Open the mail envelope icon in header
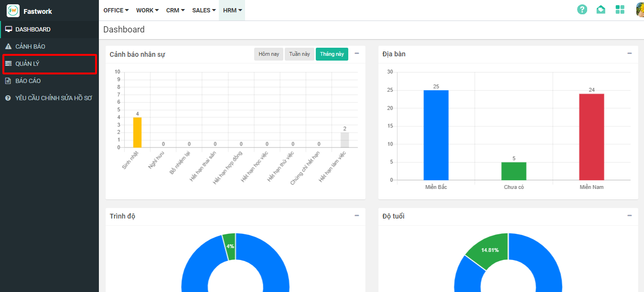 pos(601,10)
